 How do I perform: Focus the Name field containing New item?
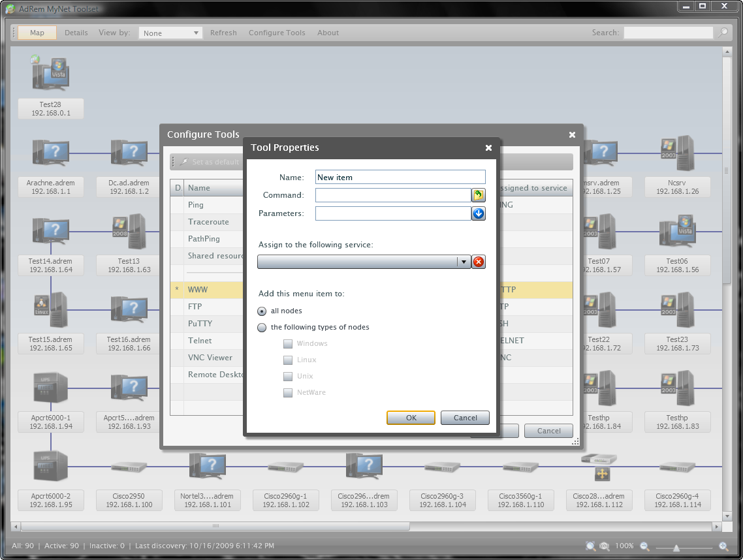(400, 177)
